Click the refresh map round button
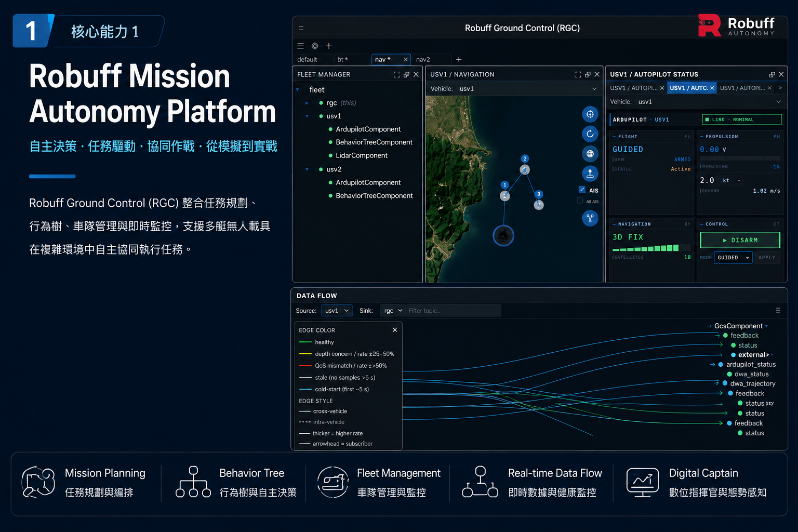 point(590,134)
